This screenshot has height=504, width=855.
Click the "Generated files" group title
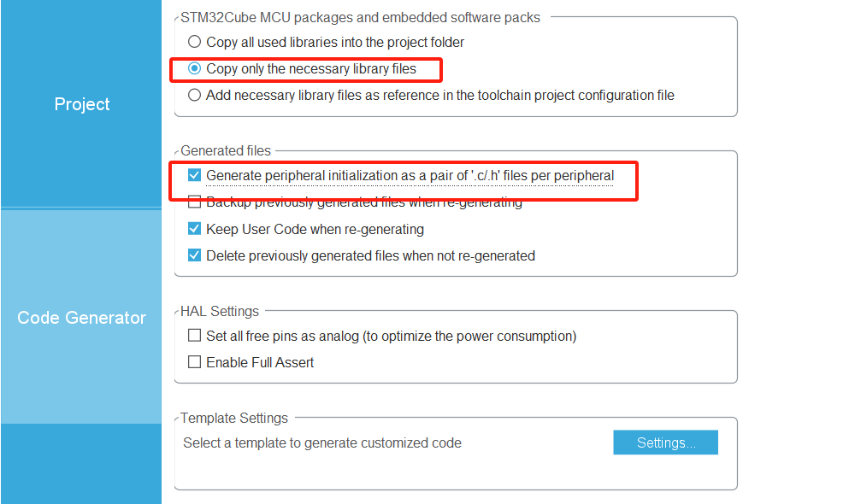pos(226,150)
